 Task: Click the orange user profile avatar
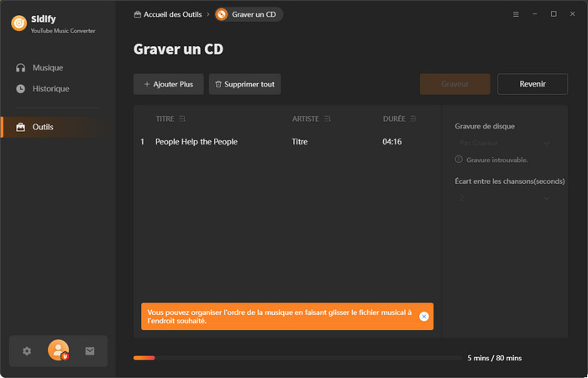58,351
